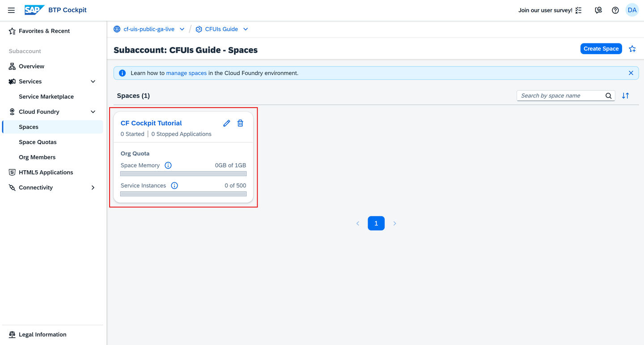Image resolution: width=644 pixels, height=345 pixels.
Task: Open Favorites & Recent
Action: 53,31
